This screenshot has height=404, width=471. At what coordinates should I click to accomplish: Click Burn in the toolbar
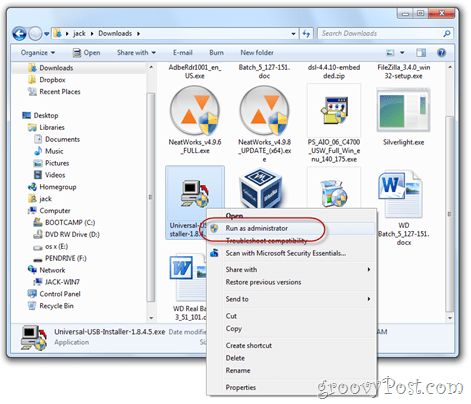coord(216,53)
